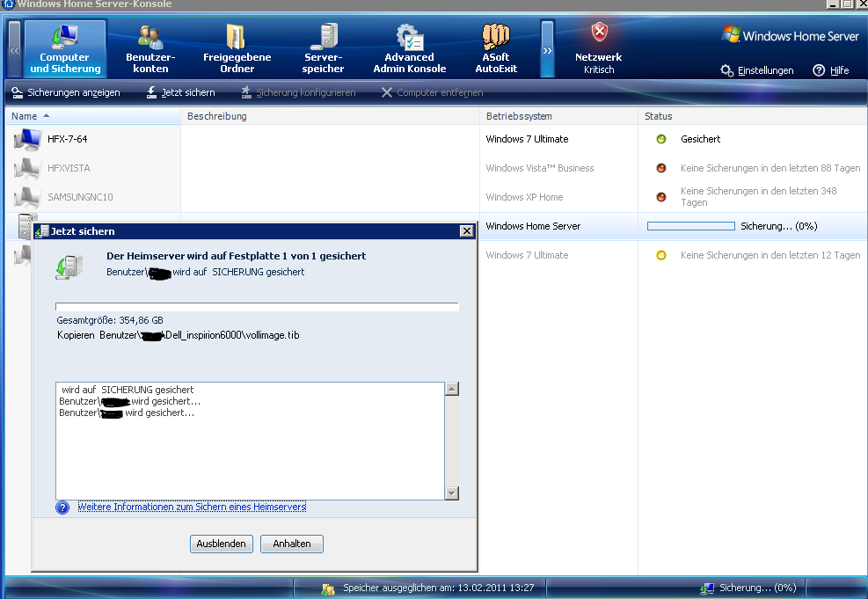Click the Sicherungen anzeigen toolbar button
Viewport: 868px width, 599px height.
pyautogui.click(x=66, y=92)
